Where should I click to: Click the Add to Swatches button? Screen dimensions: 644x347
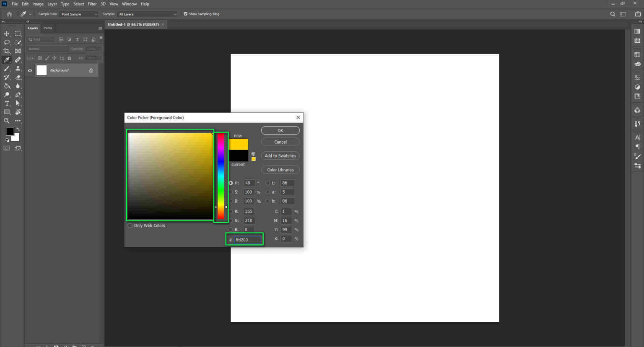[280, 155]
